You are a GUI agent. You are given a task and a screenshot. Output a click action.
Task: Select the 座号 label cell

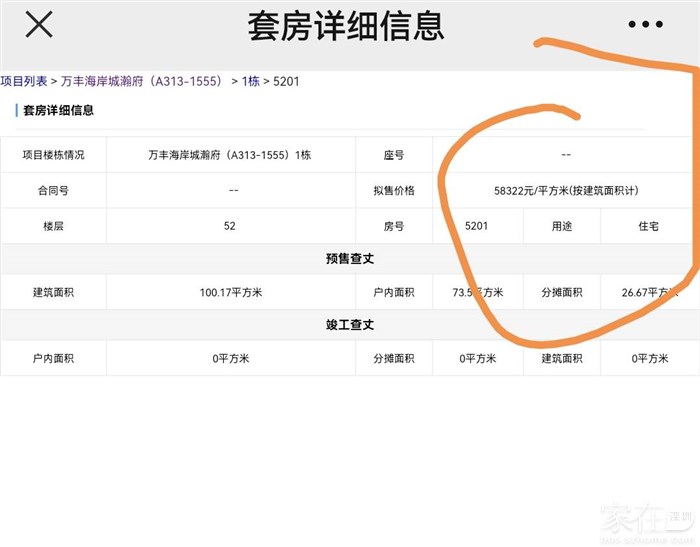tap(393, 155)
